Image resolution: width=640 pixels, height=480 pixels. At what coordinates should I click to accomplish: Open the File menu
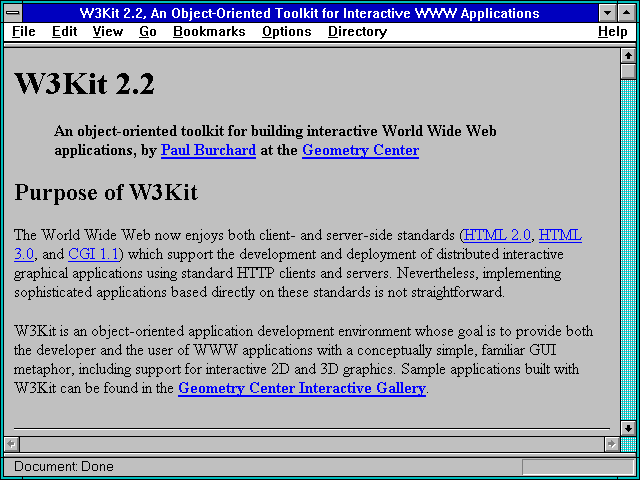(24, 32)
